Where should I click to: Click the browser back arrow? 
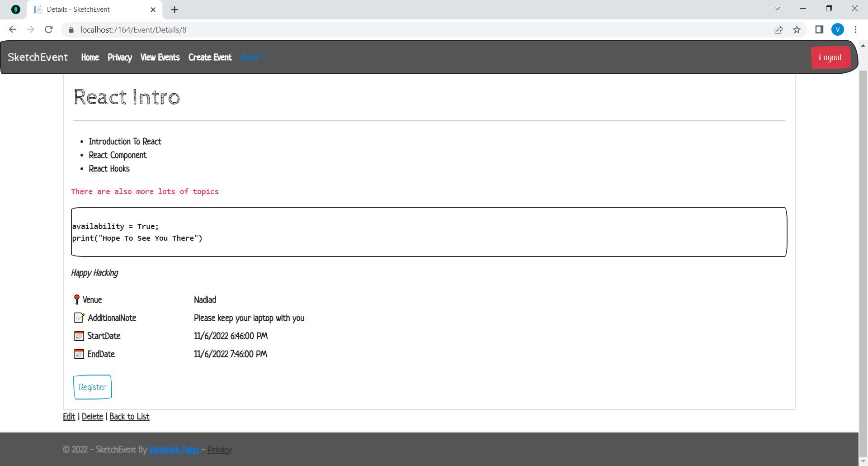coord(13,30)
